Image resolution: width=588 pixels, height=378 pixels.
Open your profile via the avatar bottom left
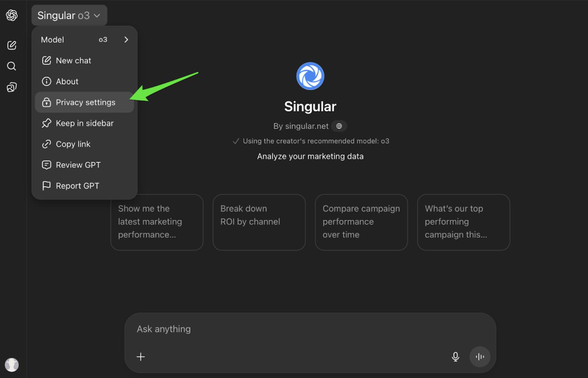point(12,365)
